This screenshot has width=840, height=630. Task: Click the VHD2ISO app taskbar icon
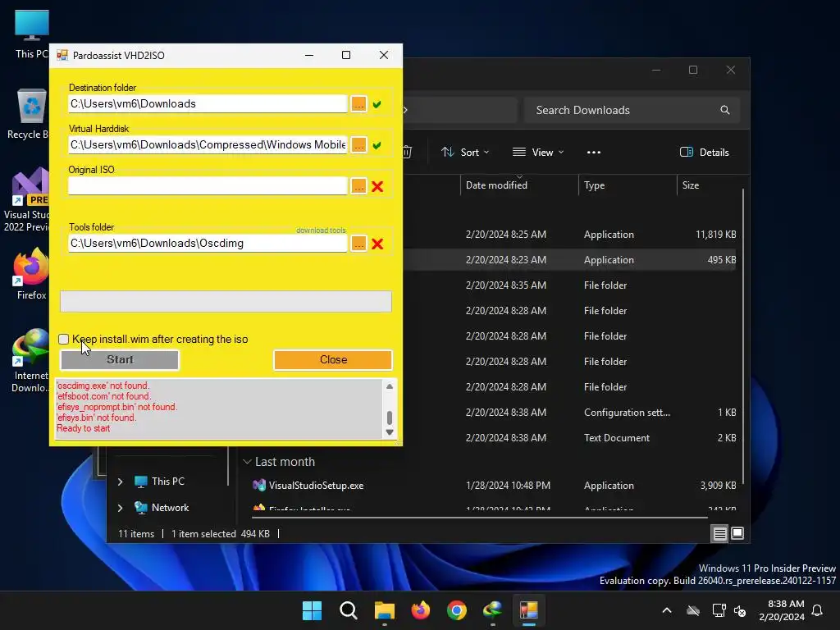pos(529,610)
